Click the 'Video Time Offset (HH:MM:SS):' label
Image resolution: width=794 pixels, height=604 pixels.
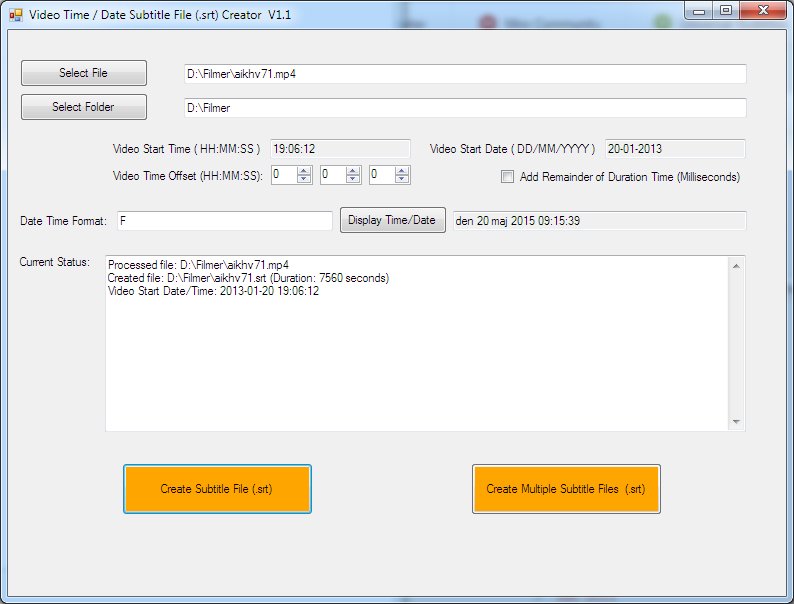click(188, 176)
